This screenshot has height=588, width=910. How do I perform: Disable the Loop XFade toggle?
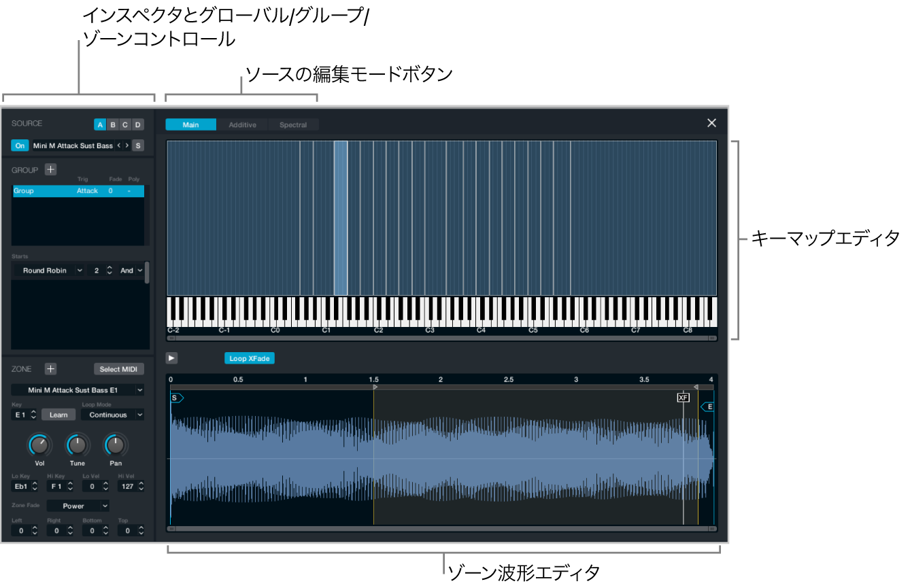tap(250, 358)
